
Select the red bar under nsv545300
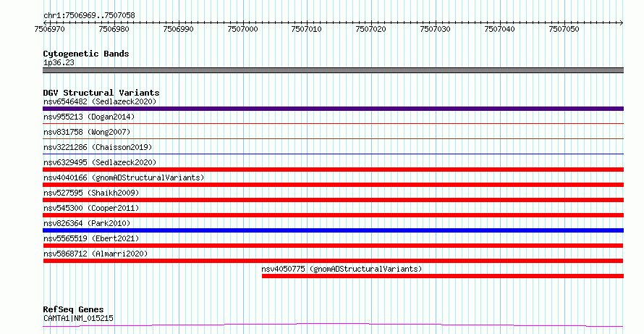(333, 215)
